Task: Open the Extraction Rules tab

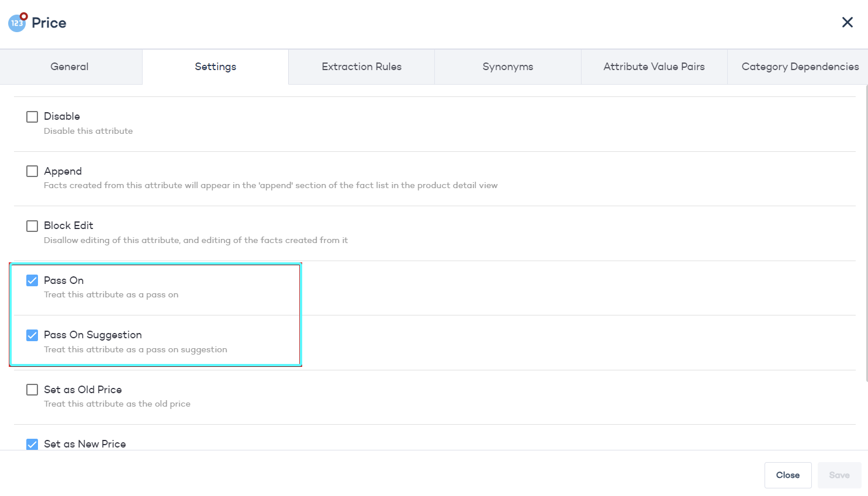Action: [x=361, y=67]
